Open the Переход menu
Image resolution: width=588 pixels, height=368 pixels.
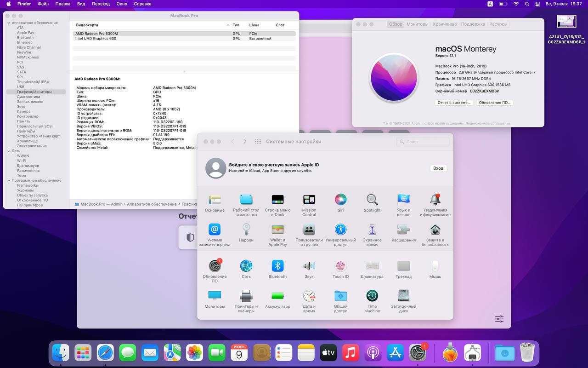click(101, 4)
